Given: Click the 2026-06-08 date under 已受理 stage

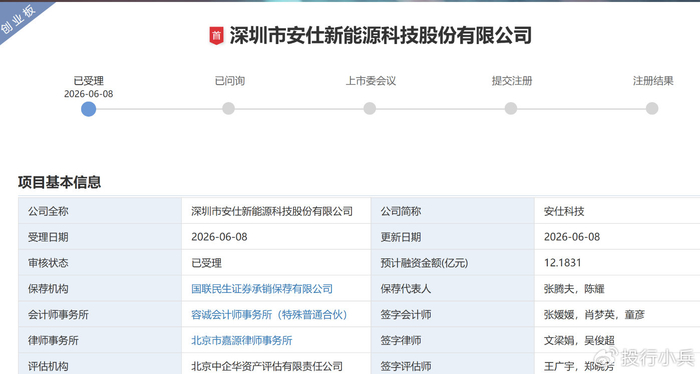Looking at the screenshot, I should click(88, 94).
